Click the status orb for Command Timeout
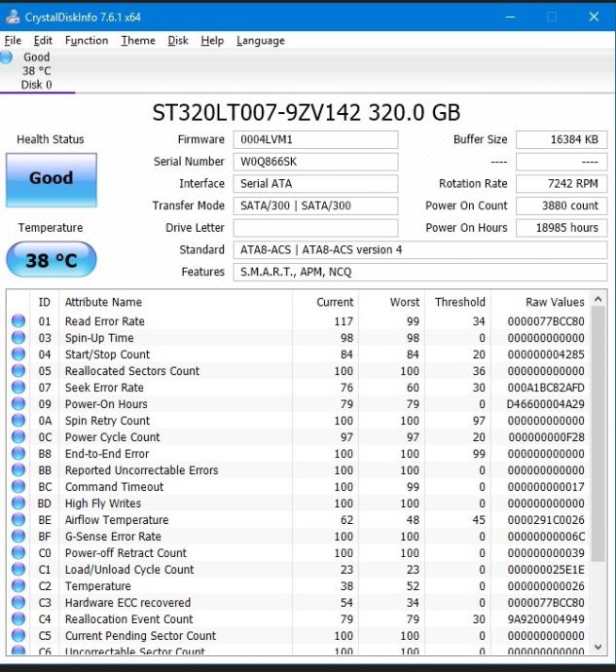Screen dimensions: 616x672 click(x=18, y=486)
